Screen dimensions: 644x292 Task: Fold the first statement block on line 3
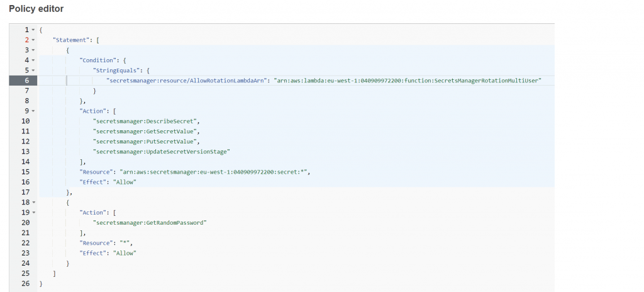click(33, 50)
